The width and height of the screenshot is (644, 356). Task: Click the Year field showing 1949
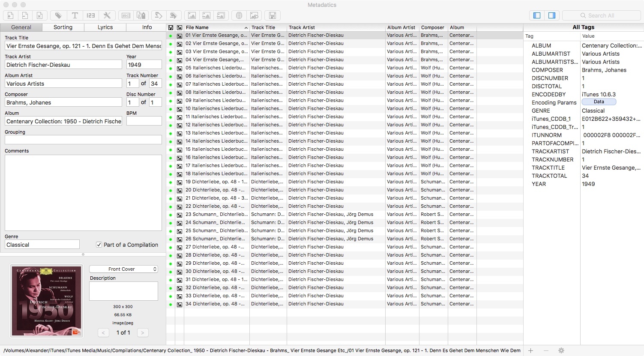tap(144, 65)
